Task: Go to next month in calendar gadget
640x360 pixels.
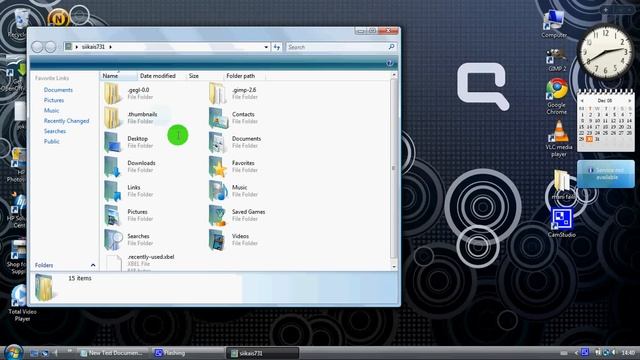Action: pos(630,100)
